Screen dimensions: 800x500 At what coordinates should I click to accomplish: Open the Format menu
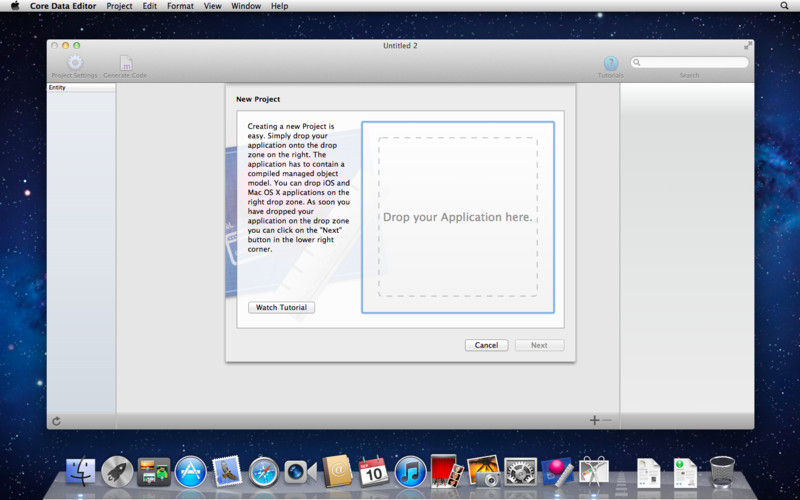click(181, 6)
